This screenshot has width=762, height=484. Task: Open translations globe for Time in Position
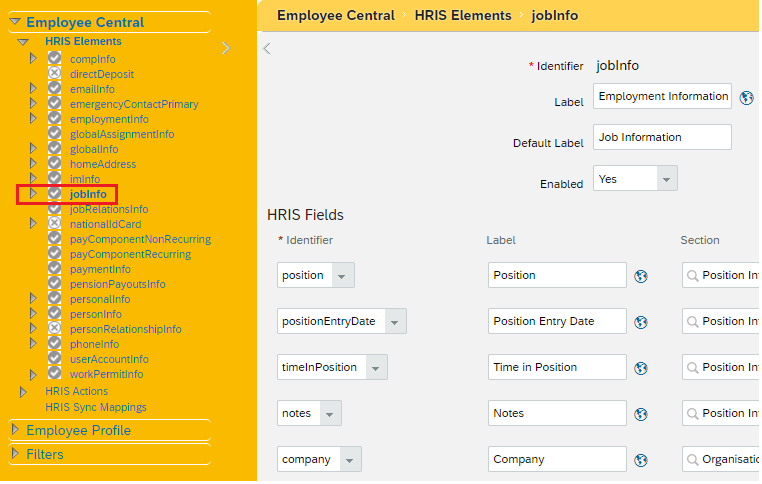click(641, 368)
